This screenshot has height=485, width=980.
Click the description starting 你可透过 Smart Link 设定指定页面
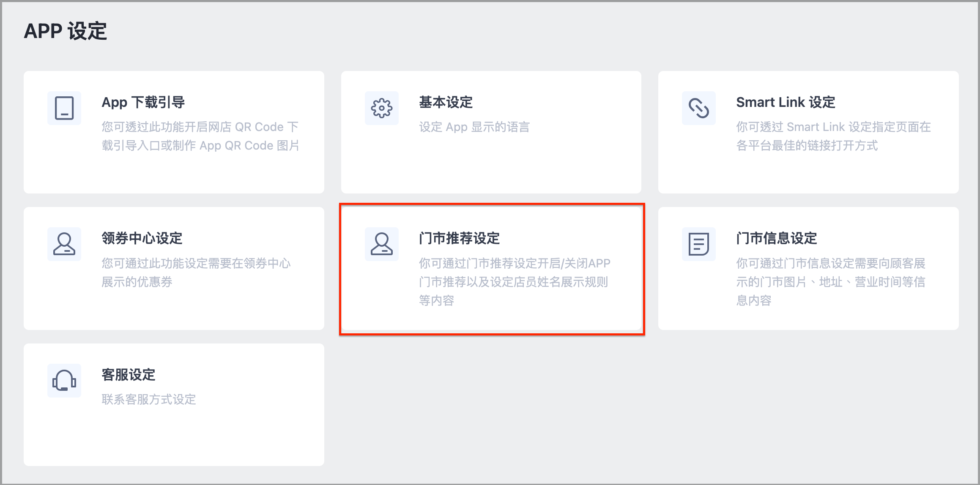(833, 136)
